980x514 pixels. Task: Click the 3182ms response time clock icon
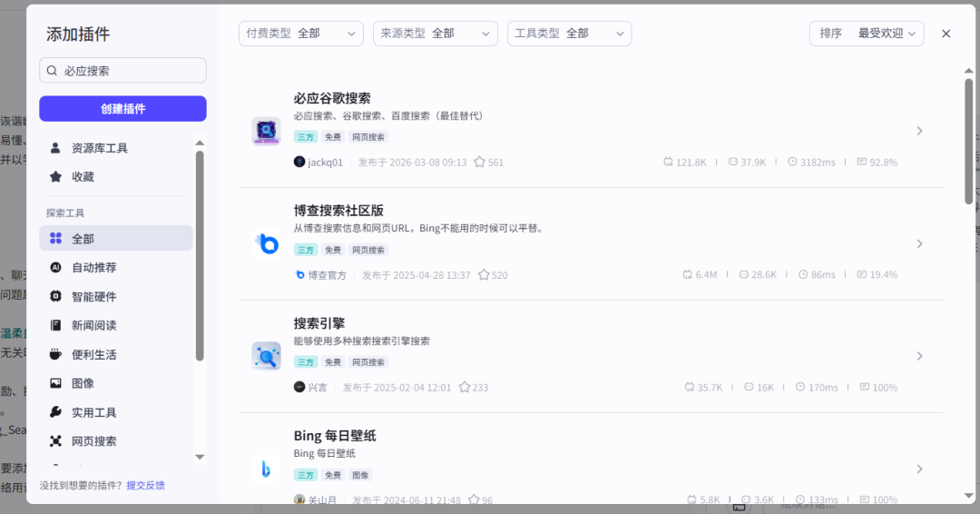click(x=792, y=162)
